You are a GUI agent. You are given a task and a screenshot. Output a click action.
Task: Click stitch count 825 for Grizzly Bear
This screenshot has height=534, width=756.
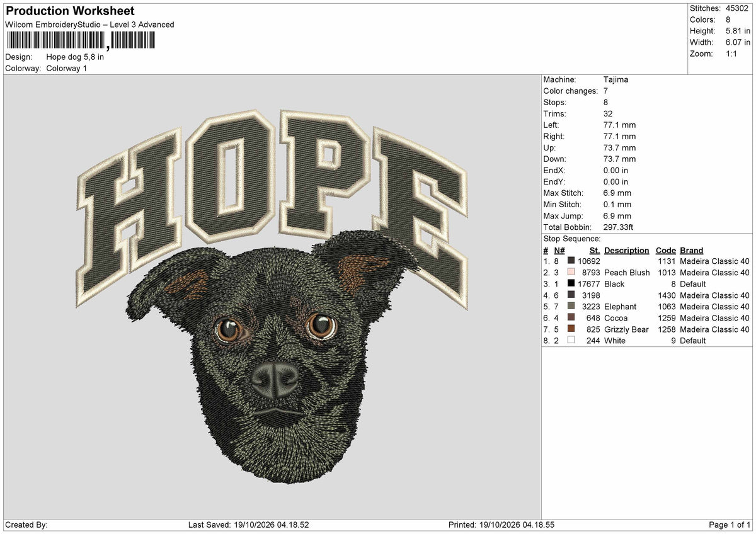pos(593,329)
